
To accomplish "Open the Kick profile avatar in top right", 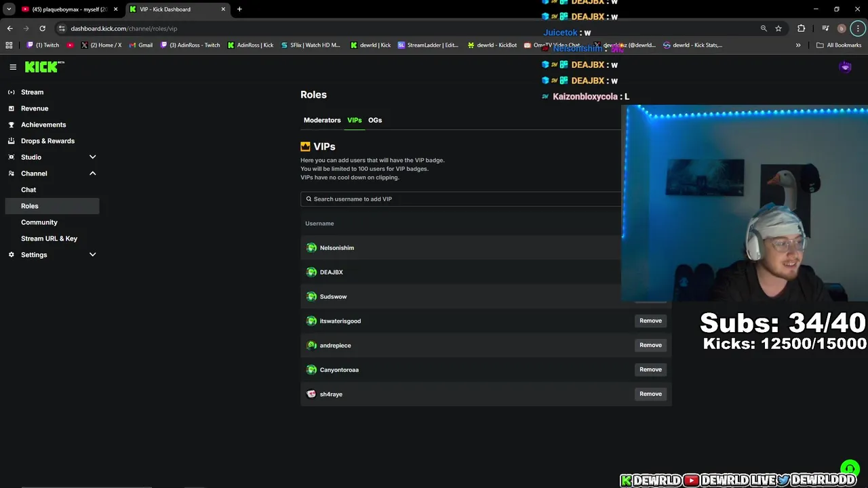I will (845, 67).
